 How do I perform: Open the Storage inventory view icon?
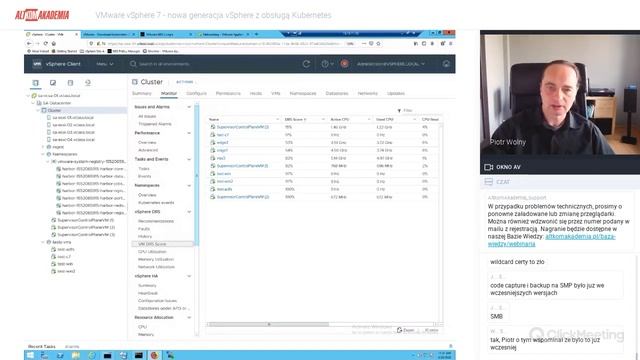pyautogui.click(x=70, y=83)
